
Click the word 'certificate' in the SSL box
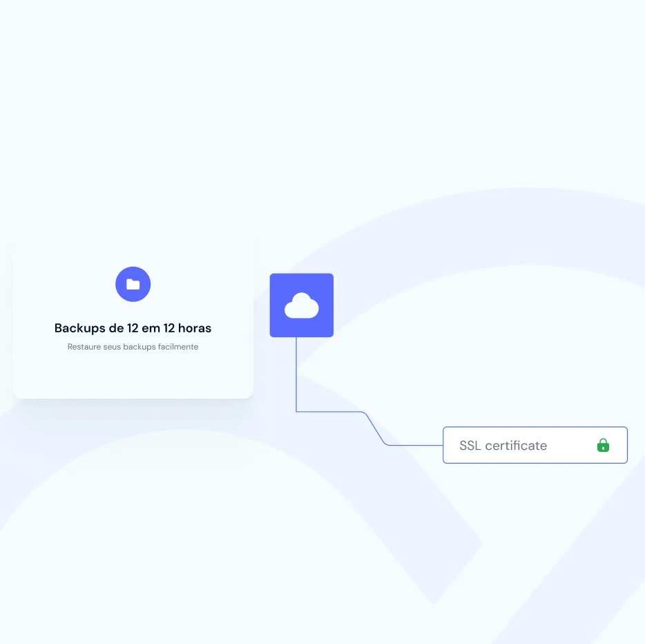tap(516, 446)
